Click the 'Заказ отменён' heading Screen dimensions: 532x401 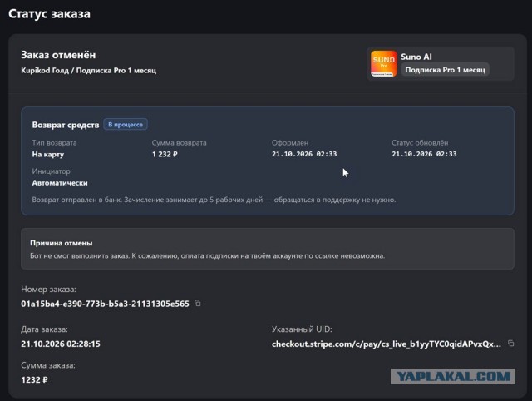[58, 55]
